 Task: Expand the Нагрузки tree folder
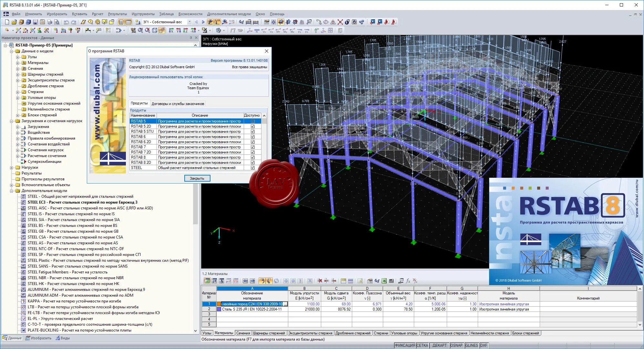[x=12, y=167]
